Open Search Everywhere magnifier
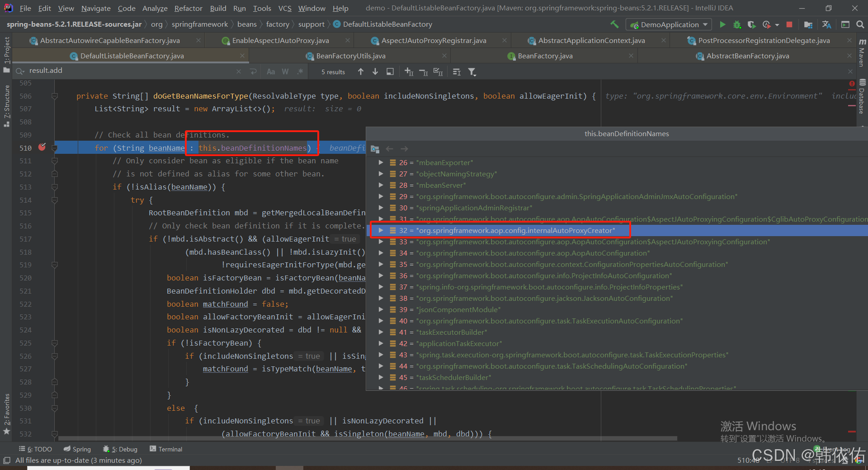This screenshot has height=470, width=868. [x=860, y=24]
